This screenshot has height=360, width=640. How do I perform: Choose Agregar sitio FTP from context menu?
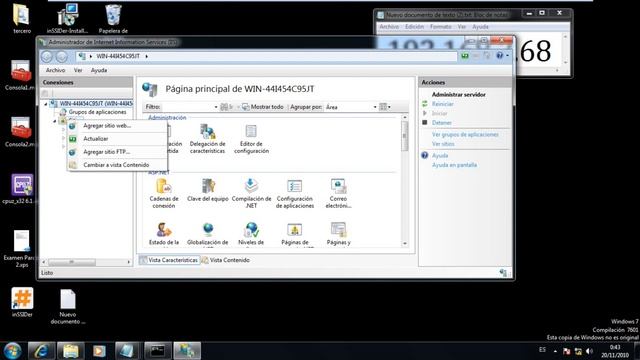[117, 152]
